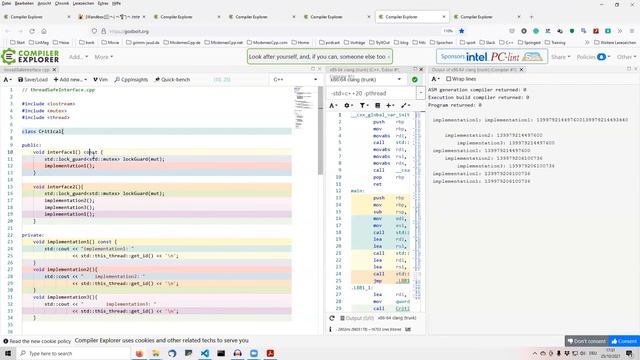The image size is (640, 360).
Task: Click the editor vertical scrollbar
Action: (320, 131)
